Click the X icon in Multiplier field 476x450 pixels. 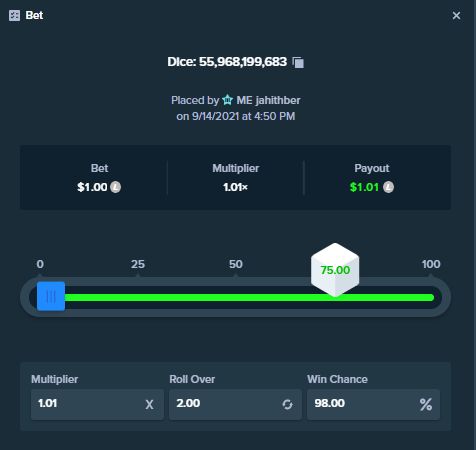point(149,405)
